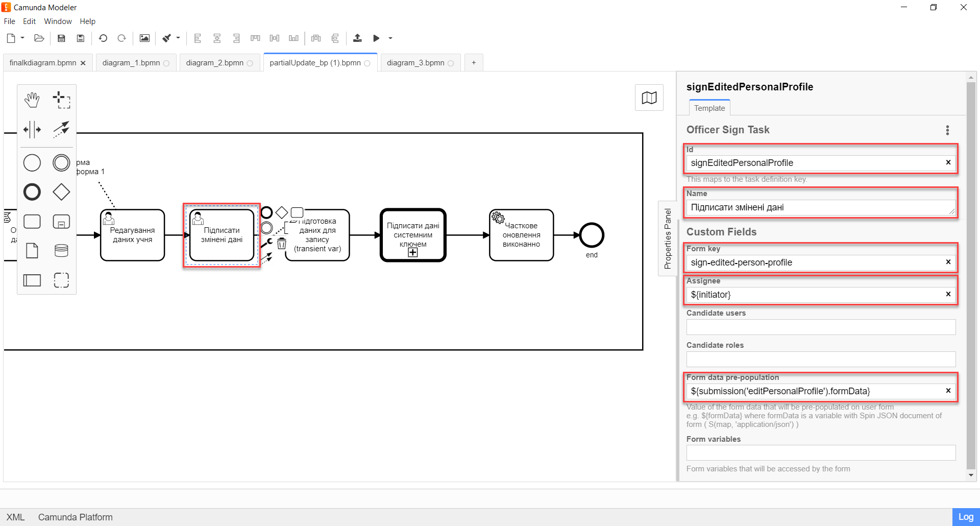Close the finalkdiagram.bpmn tab
This screenshot has height=526, width=980.
(x=83, y=63)
